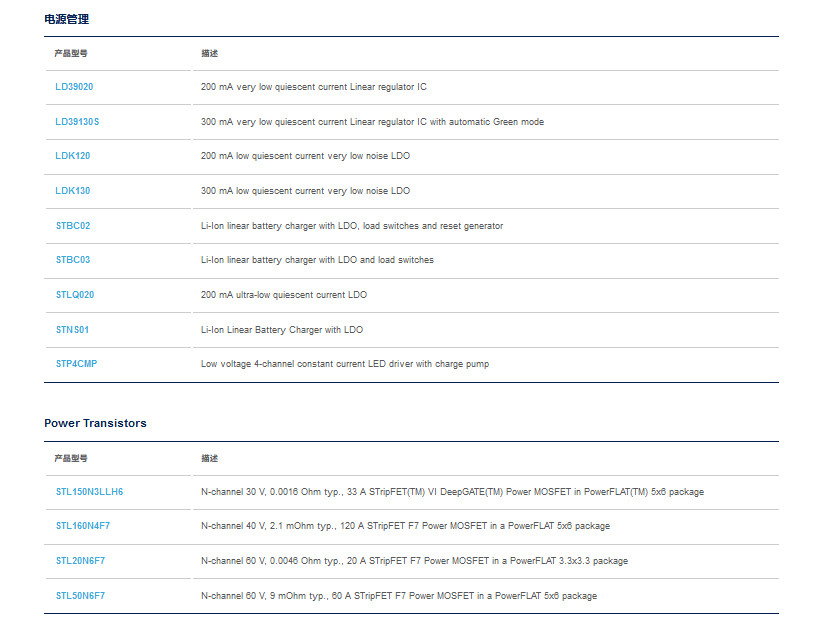Click the LDK120 part number link
818x630 pixels.
point(73,156)
